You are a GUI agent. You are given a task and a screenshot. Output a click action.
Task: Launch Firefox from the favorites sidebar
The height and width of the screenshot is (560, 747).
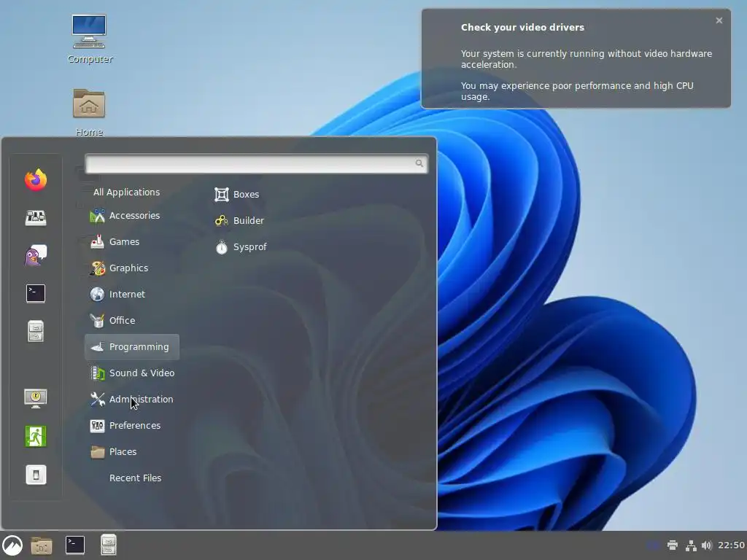[x=36, y=179]
